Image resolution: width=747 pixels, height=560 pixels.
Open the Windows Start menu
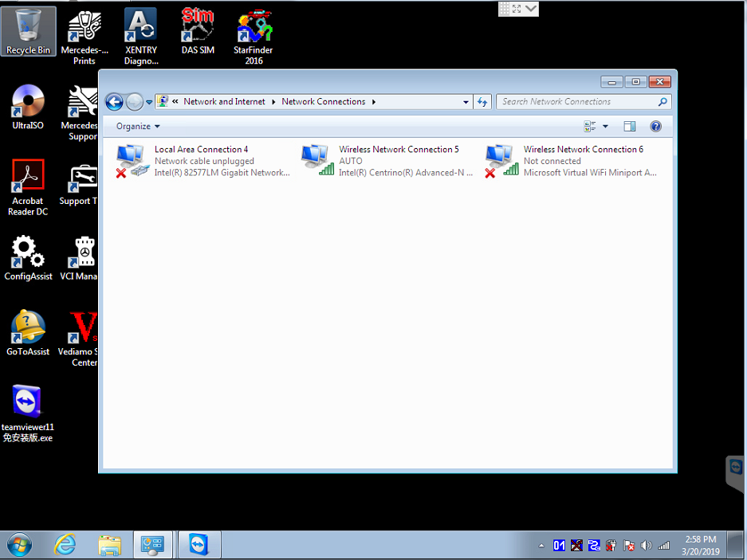(20, 545)
